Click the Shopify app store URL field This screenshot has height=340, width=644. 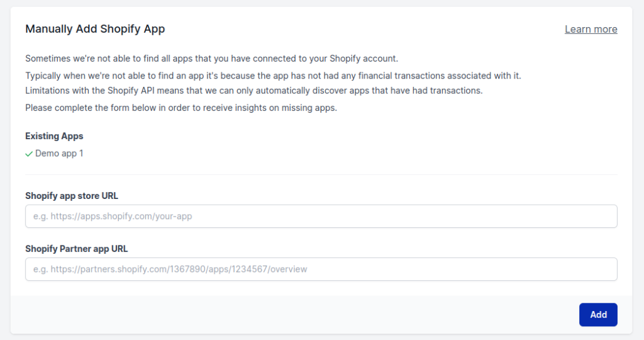(321, 216)
